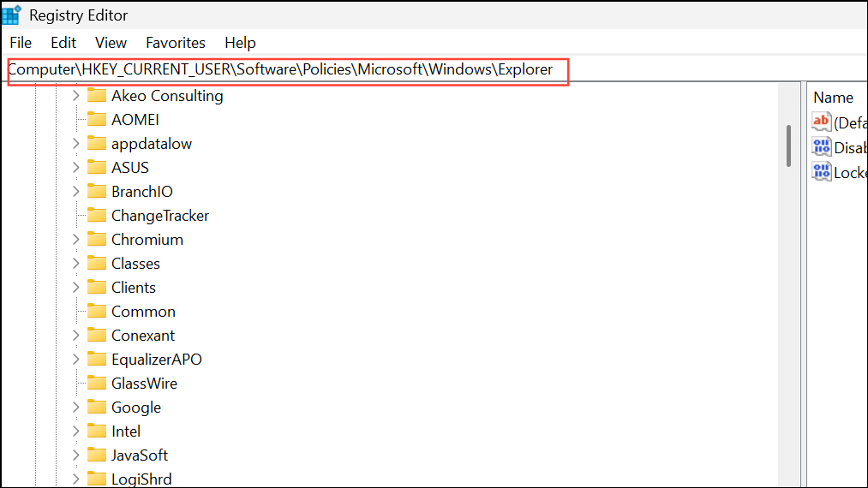Viewport: 868px width, 488px height.
Task: Select the Akeo Consulting folder icon
Action: (x=96, y=95)
